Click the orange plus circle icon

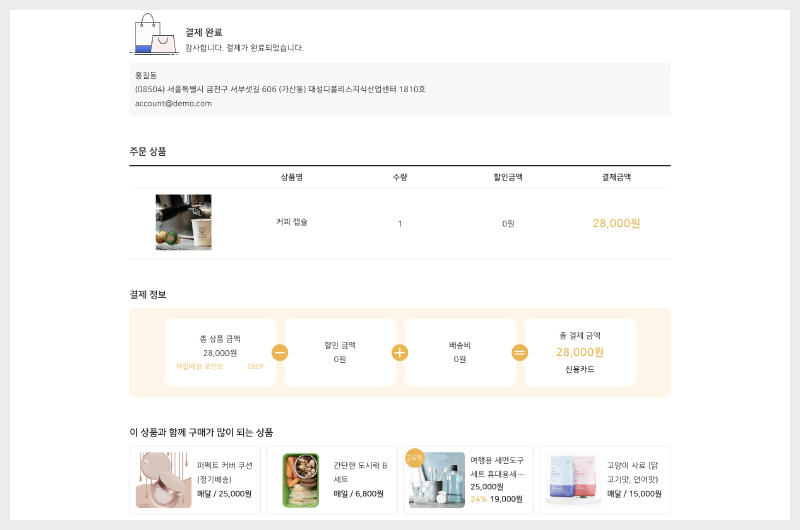pyautogui.click(x=400, y=352)
